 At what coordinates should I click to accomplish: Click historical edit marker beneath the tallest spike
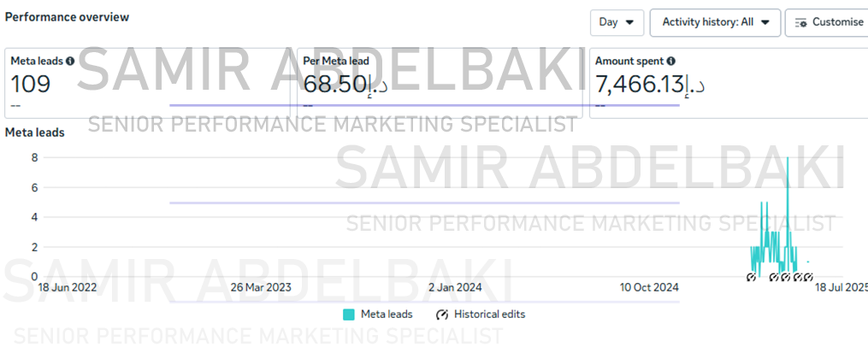pos(786,277)
